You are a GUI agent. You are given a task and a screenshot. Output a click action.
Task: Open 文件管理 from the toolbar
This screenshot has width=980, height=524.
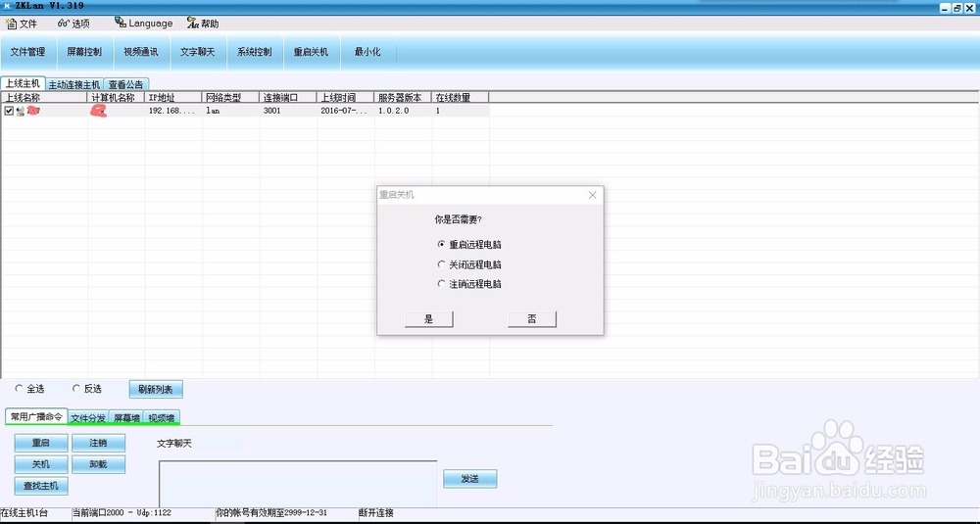[x=28, y=52]
